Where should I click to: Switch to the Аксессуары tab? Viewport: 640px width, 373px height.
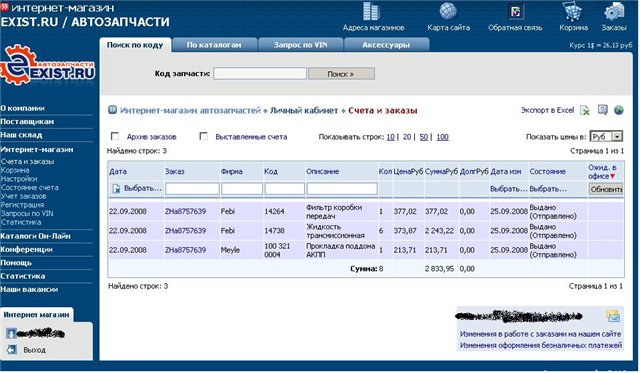tap(386, 45)
